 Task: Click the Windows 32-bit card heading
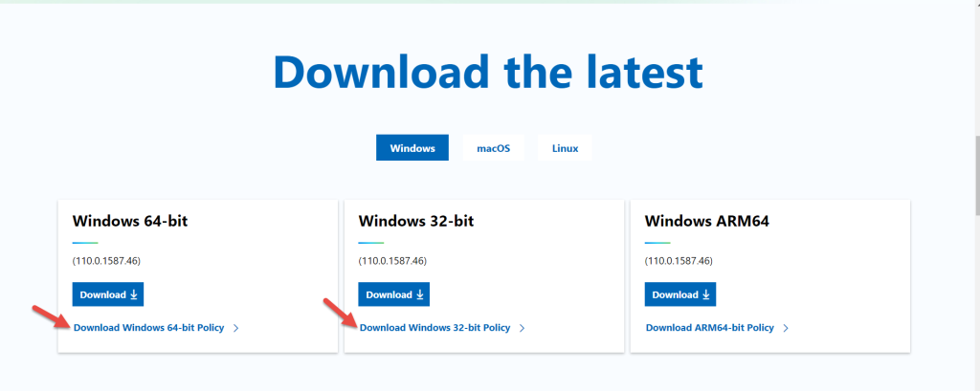click(x=416, y=221)
